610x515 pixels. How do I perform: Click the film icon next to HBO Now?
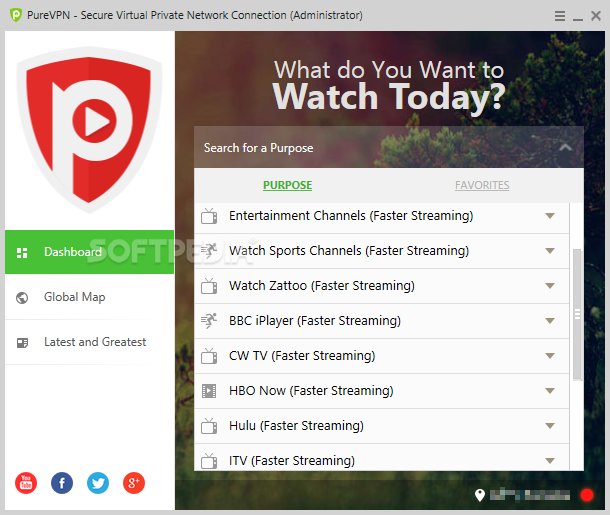click(x=209, y=391)
